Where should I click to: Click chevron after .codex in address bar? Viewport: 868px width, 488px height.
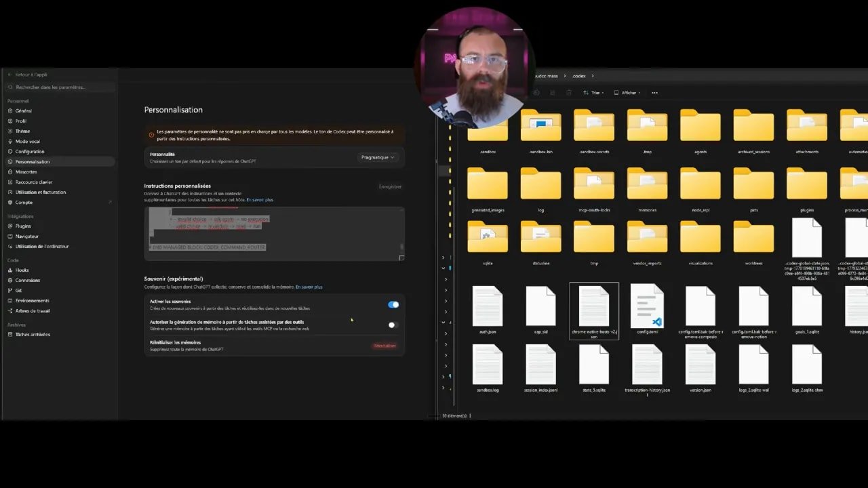point(593,76)
